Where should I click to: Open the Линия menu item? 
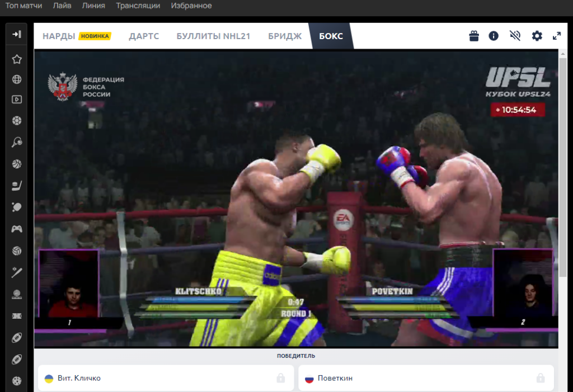pos(93,6)
